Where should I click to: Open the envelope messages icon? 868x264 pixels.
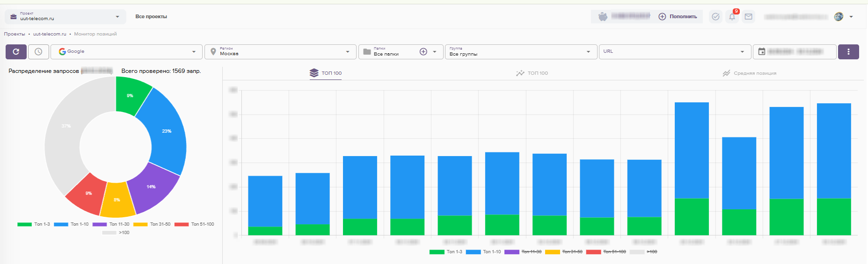[749, 17]
